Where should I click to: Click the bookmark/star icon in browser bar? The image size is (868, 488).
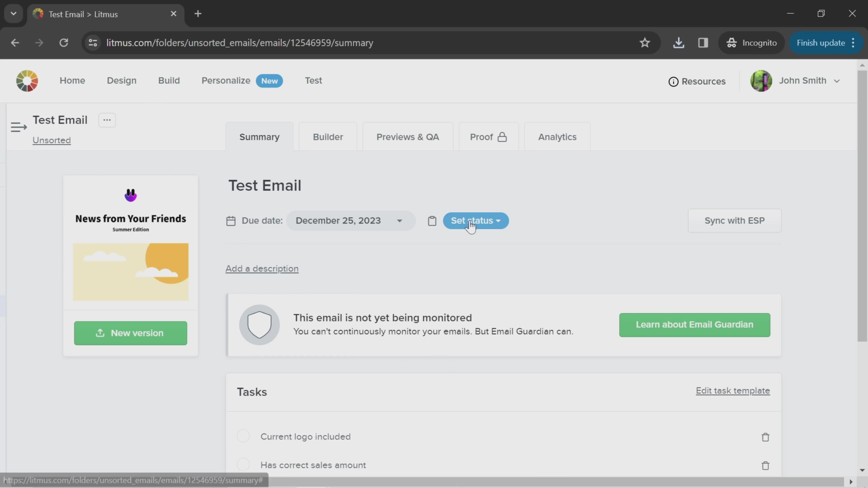coord(645,42)
